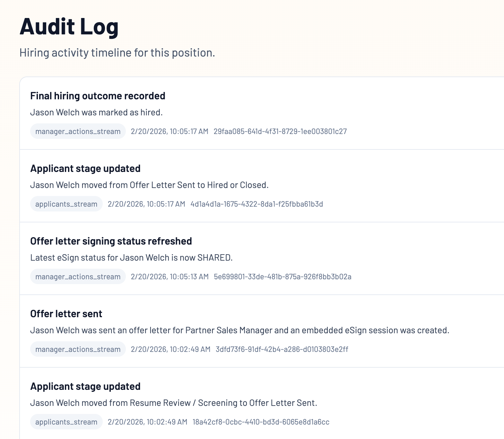Click event ID starting with 5e699801
Image resolution: width=504 pixels, height=439 pixels.
[x=282, y=277]
